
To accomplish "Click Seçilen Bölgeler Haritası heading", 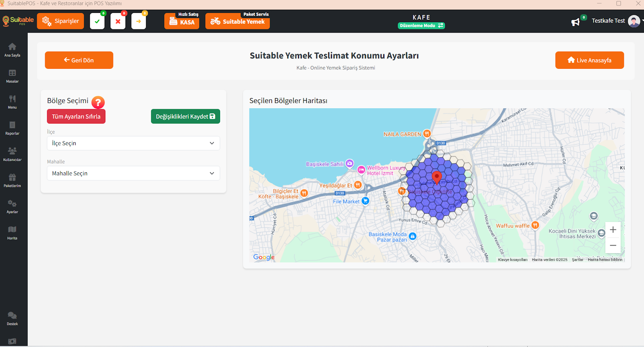I will click(x=288, y=101).
